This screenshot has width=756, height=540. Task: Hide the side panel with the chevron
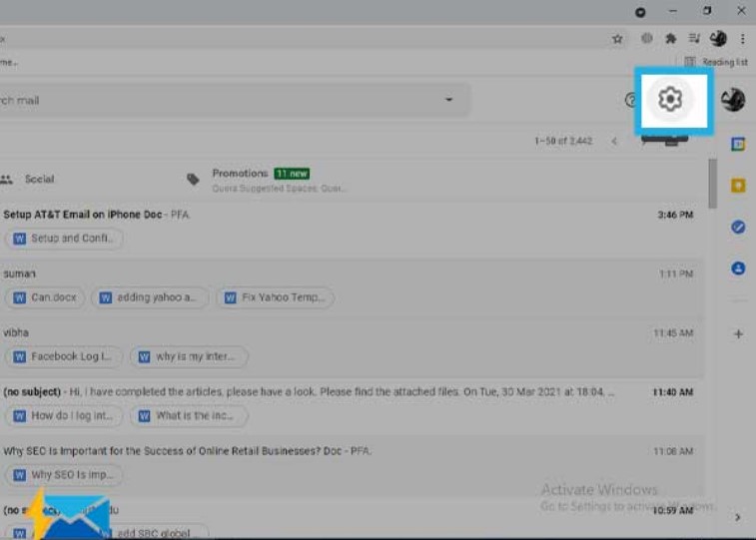(x=738, y=518)
